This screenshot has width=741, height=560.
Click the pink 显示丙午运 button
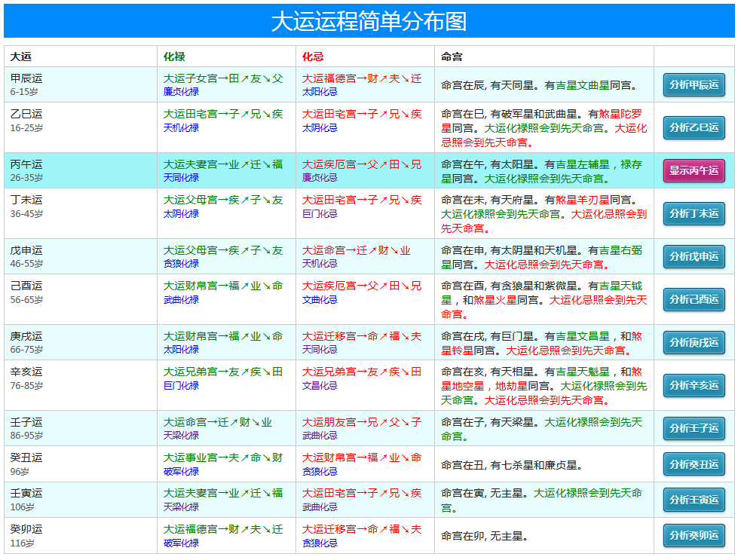694,170
